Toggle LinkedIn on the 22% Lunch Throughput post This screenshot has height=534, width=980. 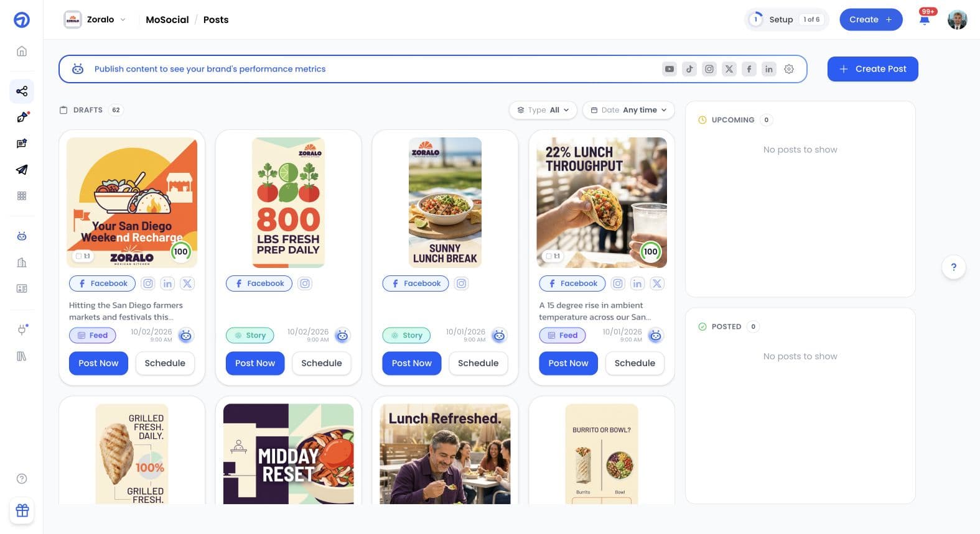pos(637,283)
